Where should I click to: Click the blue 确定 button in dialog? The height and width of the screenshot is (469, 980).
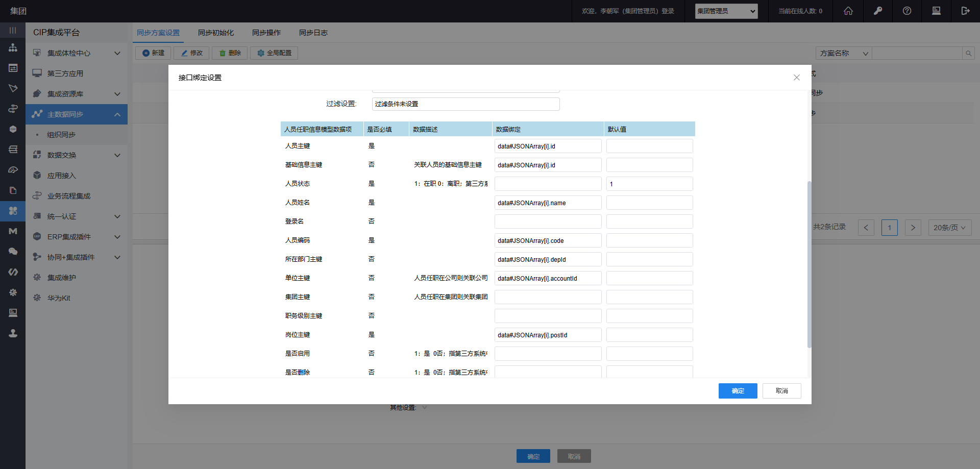738,391
